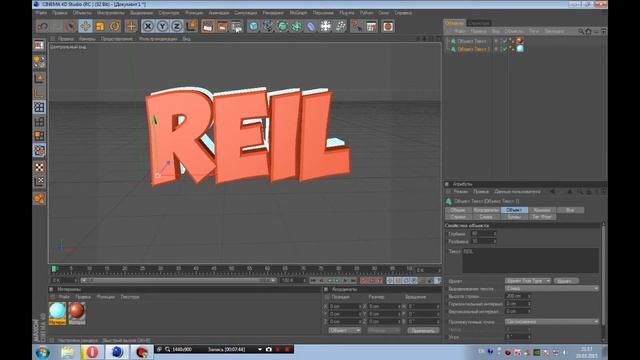The image size is (640, 360).
Task: Toggle the X axis lock
Action: point(148,27)
